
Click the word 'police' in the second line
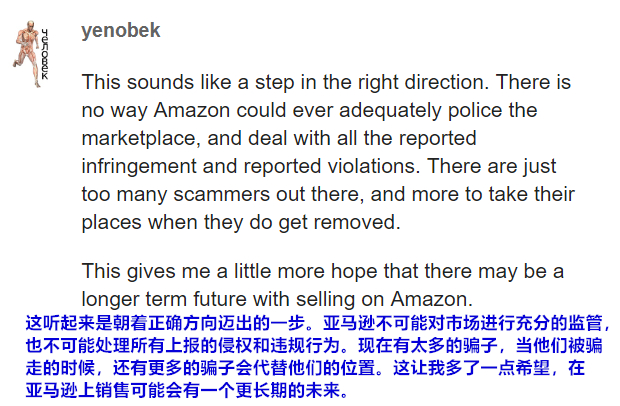point(475,110)
